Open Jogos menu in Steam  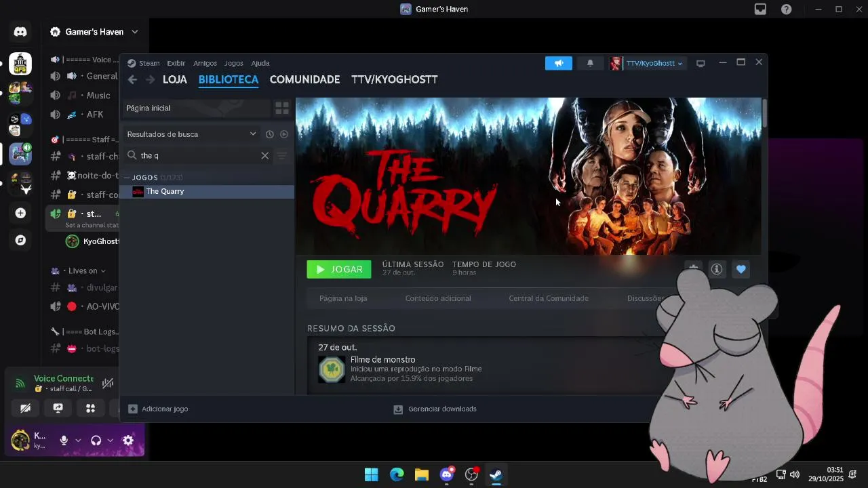(233, 63)
